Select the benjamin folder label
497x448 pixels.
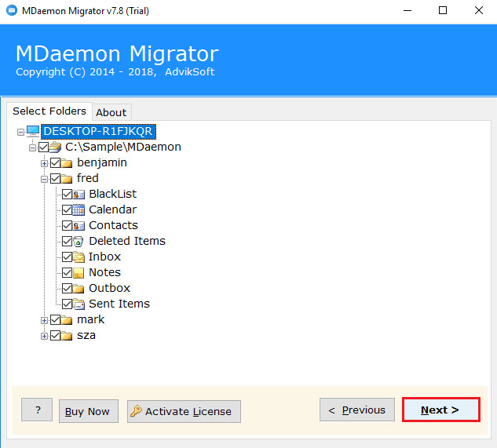pyautogui.click(x=102, y=162)
